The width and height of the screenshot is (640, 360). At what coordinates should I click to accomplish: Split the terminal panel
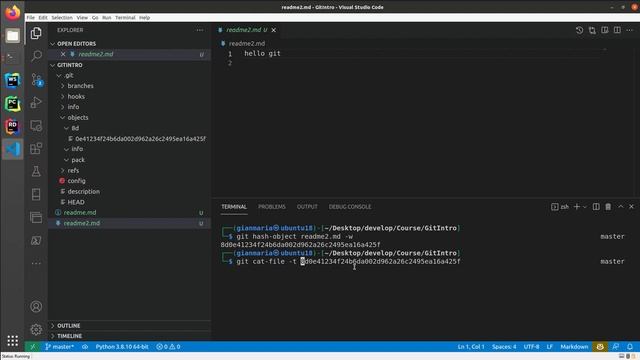pyautogui.click(x=596, y=207)
